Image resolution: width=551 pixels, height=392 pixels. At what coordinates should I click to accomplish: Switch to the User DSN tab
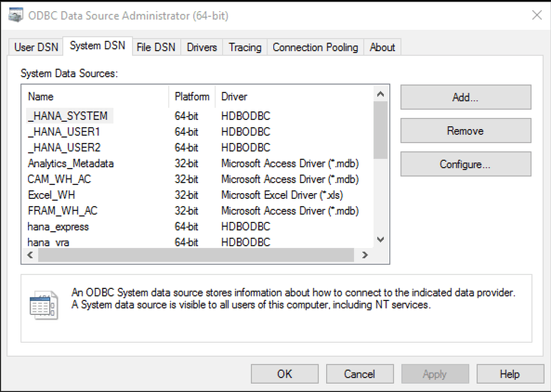click(36, 47)
